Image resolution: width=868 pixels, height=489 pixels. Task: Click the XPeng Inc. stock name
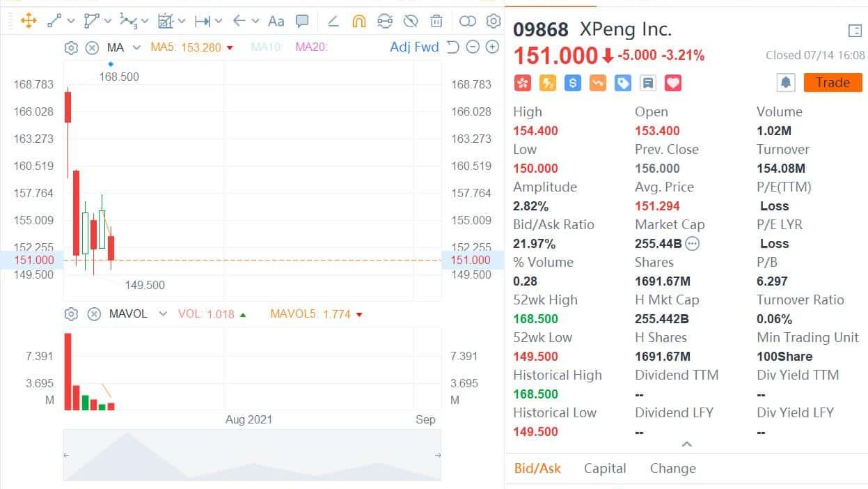pyautogui.click(x=626, y=30)
